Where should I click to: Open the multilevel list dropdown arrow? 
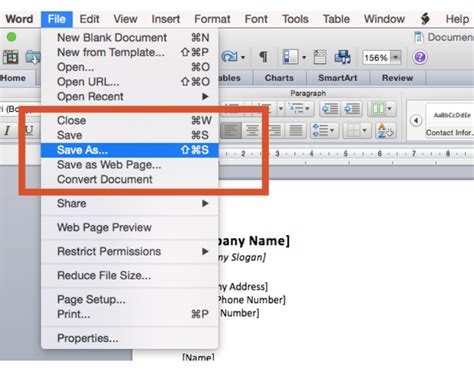click(x=307, y=109)
